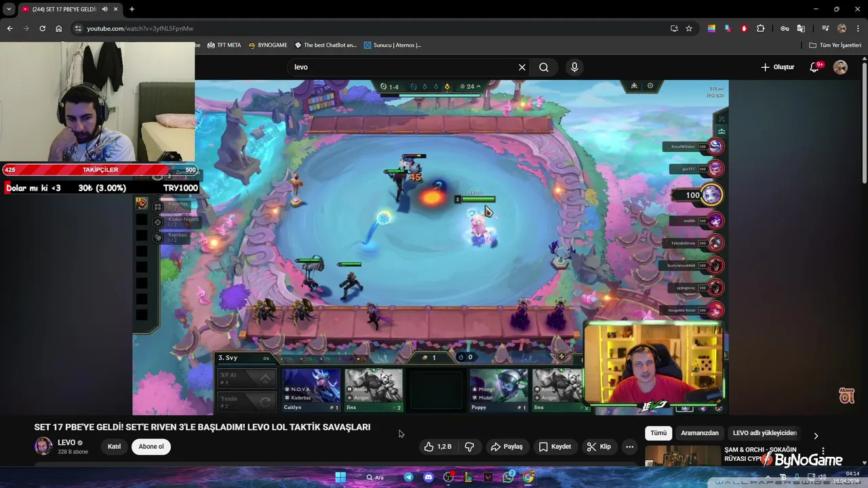This screenshot has width=868, height=488.
Task: Open a new browser tab
Action: pyautogui.click(x=132, y=9)
